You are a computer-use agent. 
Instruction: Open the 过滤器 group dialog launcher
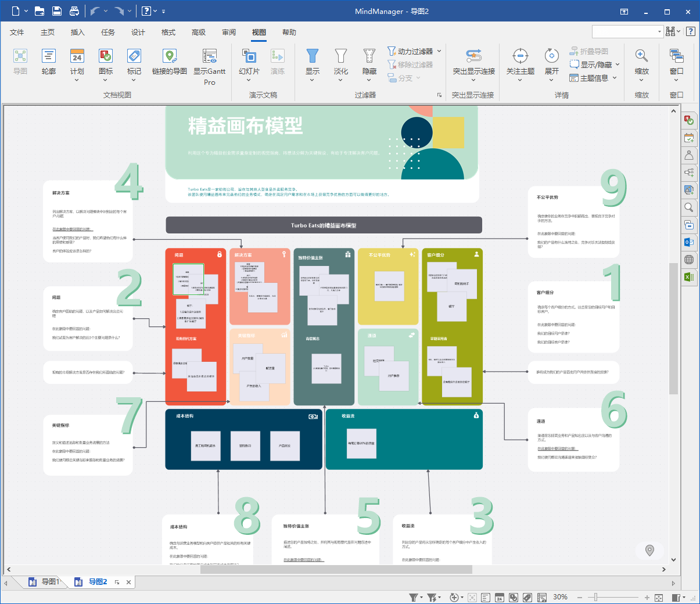pos(439,95)
